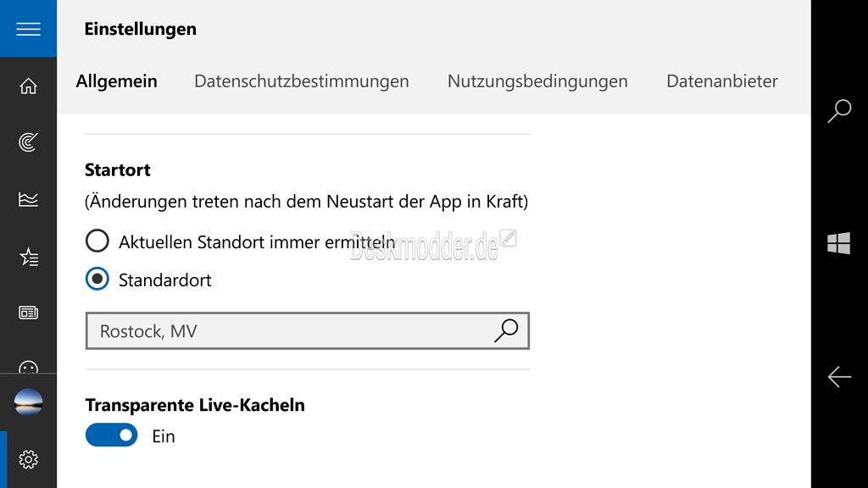Open the Datenschutzbestimmungen tab
Image resolution: width=868 pixels, height=488 pixels.
(x=301, y=81)
